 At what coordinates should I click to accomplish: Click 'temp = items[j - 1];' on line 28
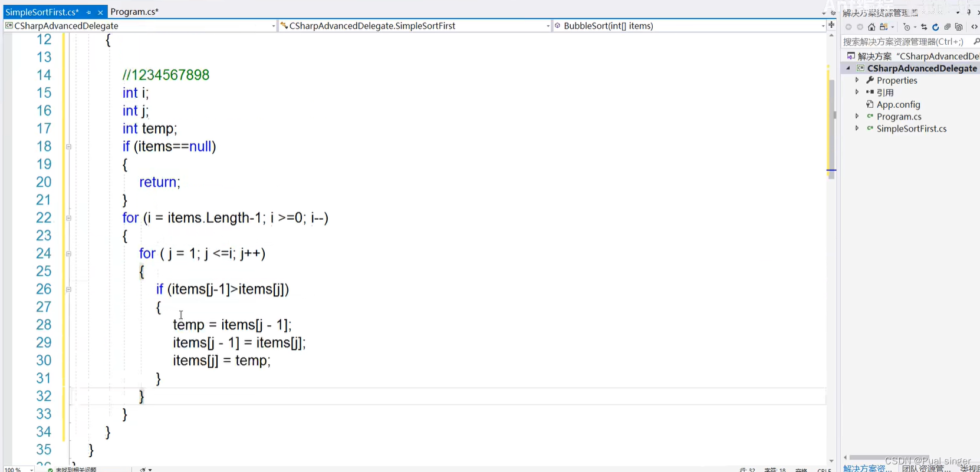click(x=232, y=325)
